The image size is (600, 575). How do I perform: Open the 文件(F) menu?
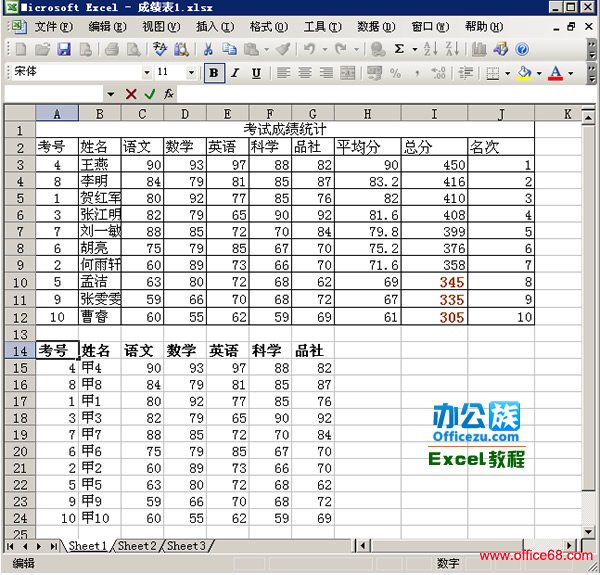53,27
